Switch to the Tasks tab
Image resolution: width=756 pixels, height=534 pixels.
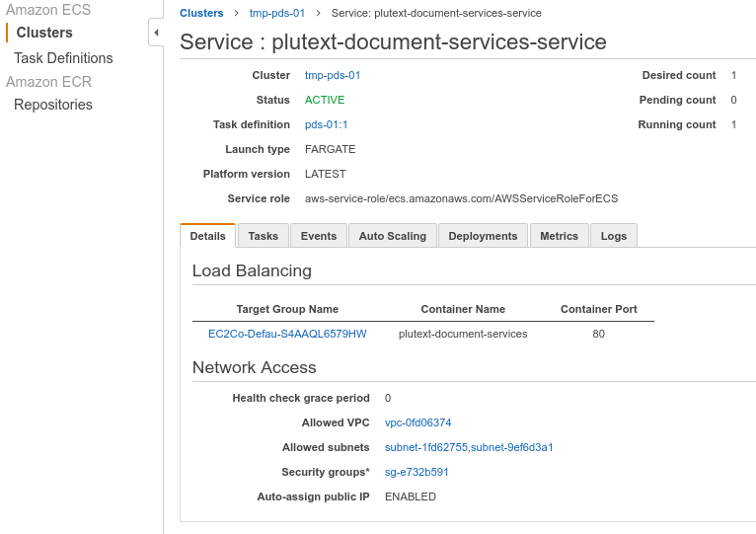click(263, 236)
